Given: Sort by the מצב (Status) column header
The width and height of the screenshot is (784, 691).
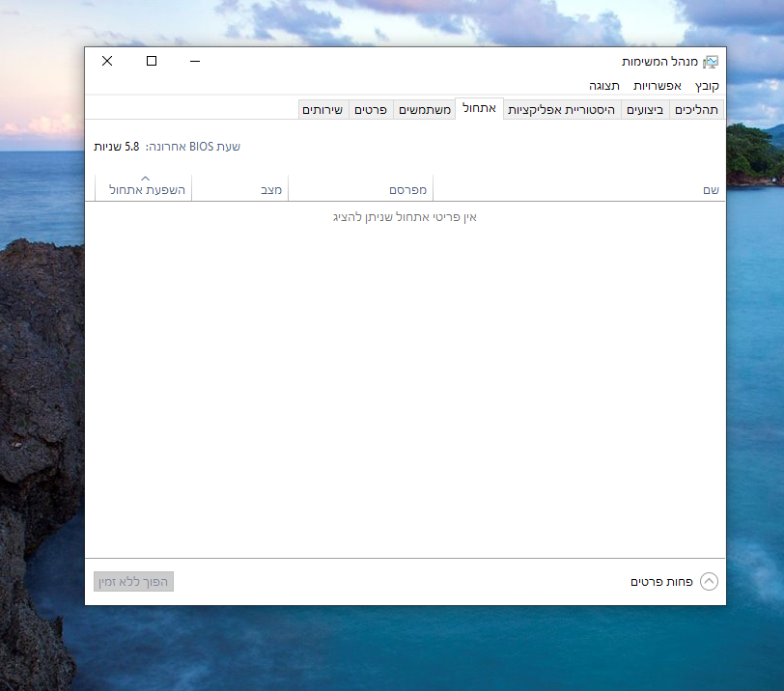Looking at the screenshot, I should click(240, 188).
